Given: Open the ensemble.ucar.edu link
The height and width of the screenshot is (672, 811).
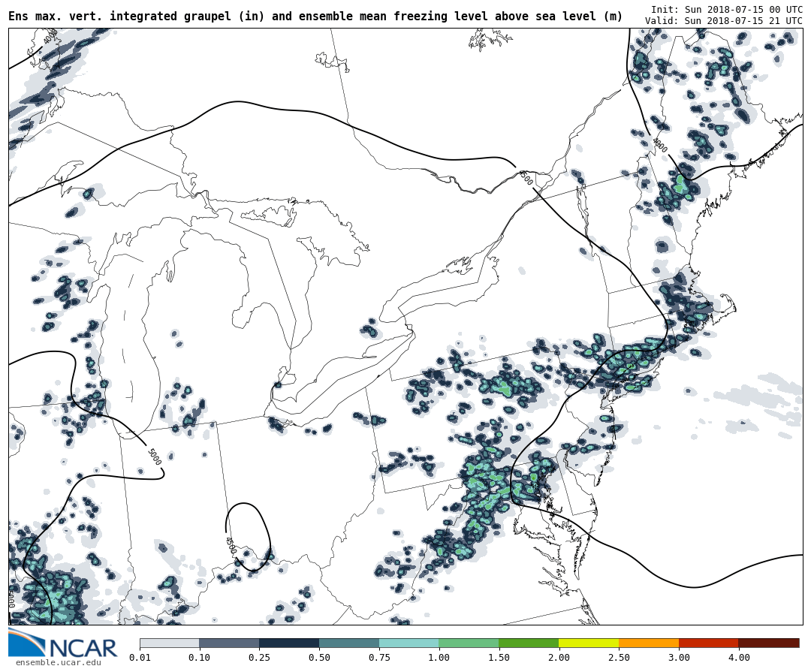Looking at the screenshot, I should click(58, 663).
